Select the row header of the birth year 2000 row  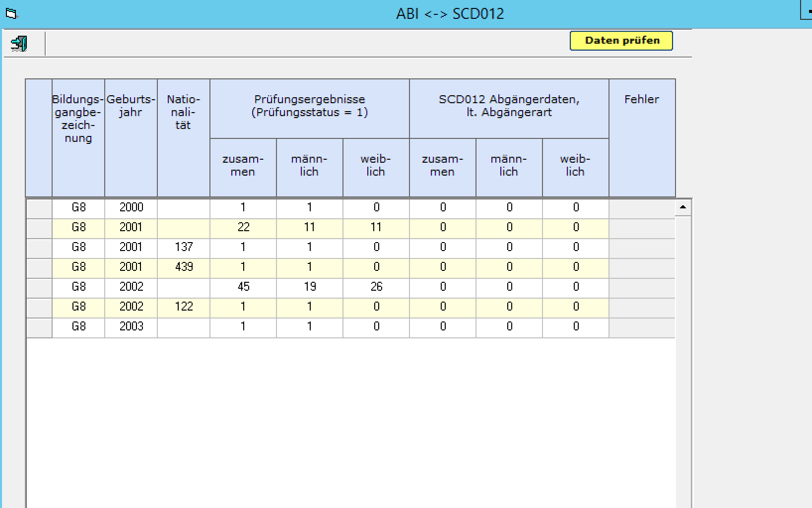[x=39, y=208]
